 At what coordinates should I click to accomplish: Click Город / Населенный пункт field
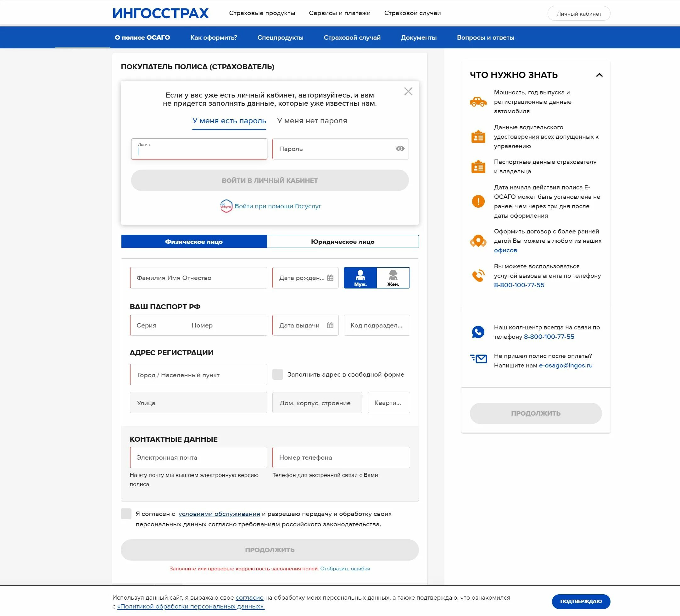[198, 374]
